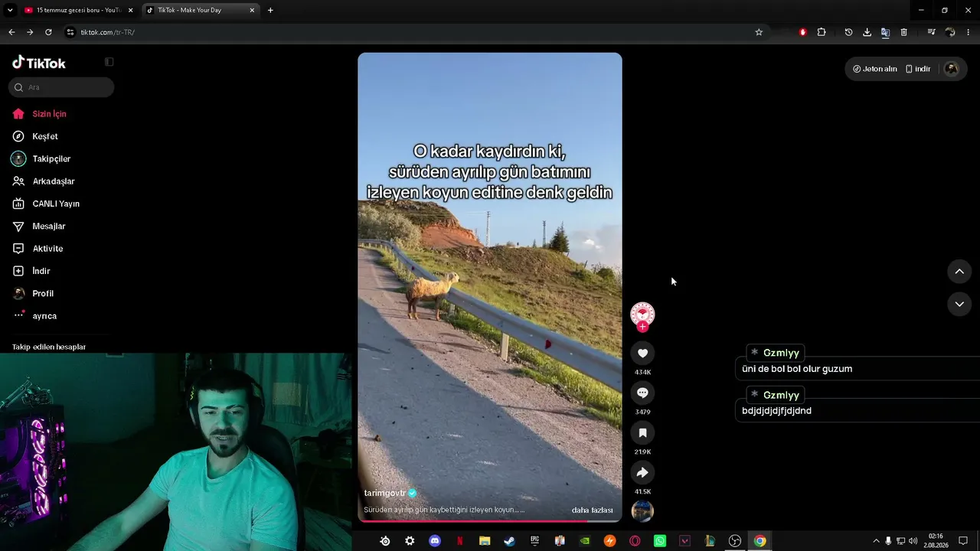Open the tab search dropdown
Screen dimensions: 980x551
click(x=10, y=10)
